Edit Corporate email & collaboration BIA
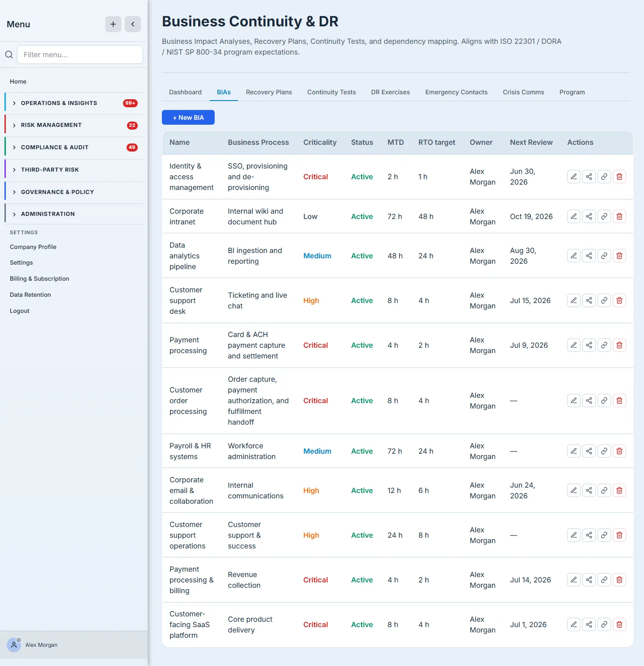This screenshot has width=644, height=666. coord(574,490)
